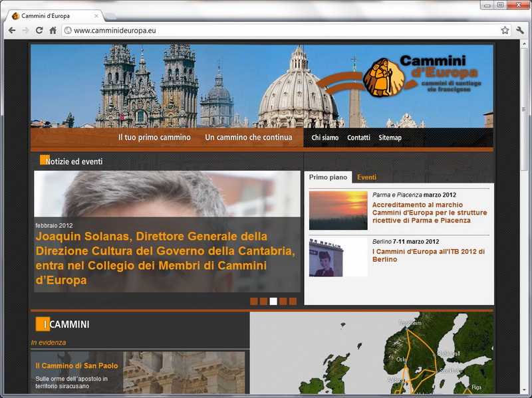Click the sunset thumbnail for Parma e Piacenza
The image size is (532, 398).
tap(338, 211)
